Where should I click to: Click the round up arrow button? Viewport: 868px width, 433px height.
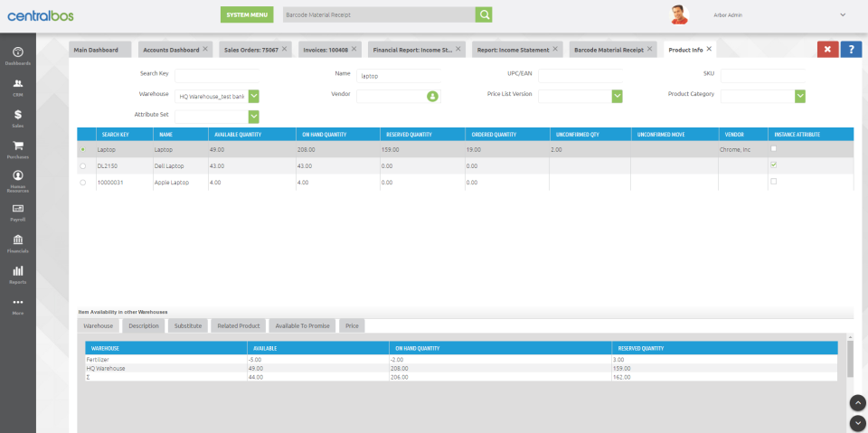coord(857,402)
